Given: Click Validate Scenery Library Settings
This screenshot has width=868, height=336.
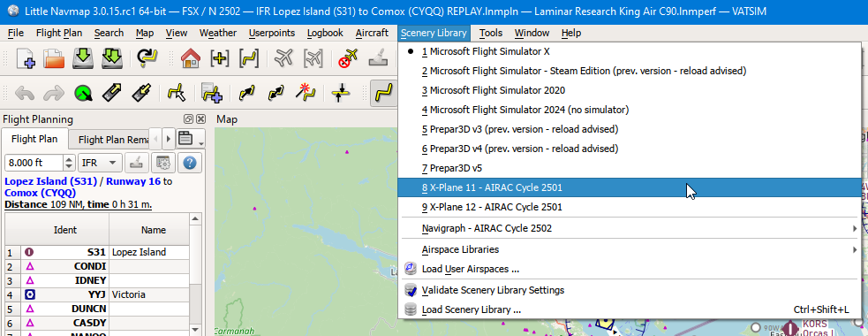Looking at the screenshot, I should point(630,290).
